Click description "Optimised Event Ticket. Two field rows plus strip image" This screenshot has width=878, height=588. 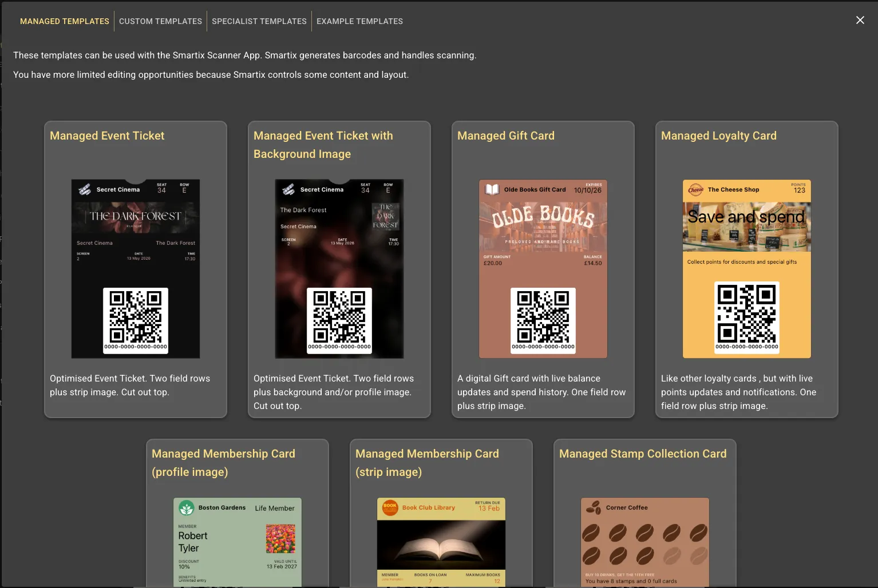pyautogui.click(x=130, y=385)
